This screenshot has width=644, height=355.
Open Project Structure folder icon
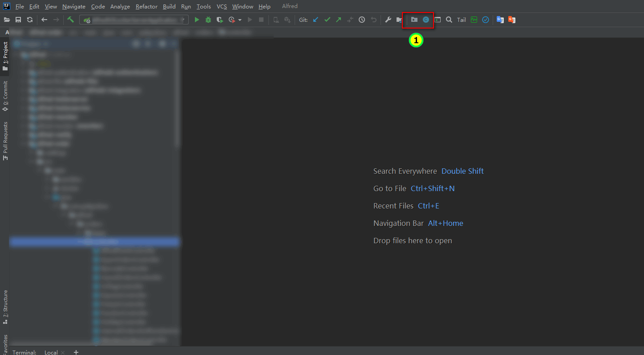(x=399, y=20)
